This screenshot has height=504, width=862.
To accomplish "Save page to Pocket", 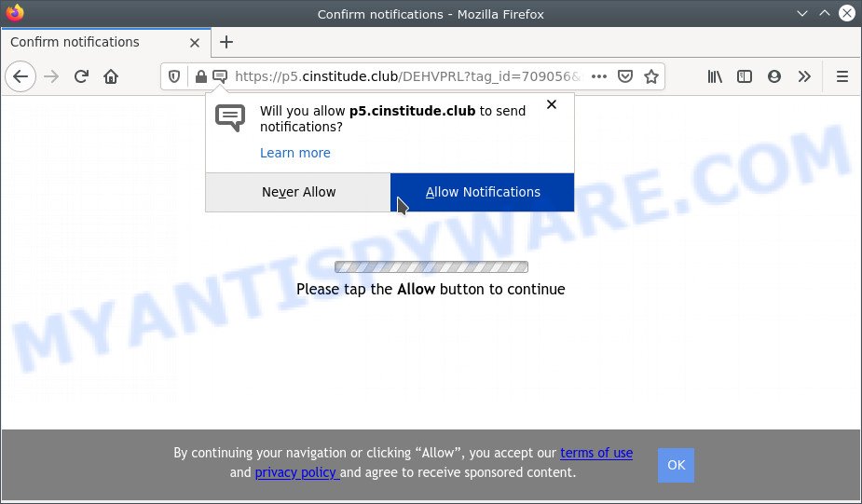I will pyautogui.click(x=625, y=76).
